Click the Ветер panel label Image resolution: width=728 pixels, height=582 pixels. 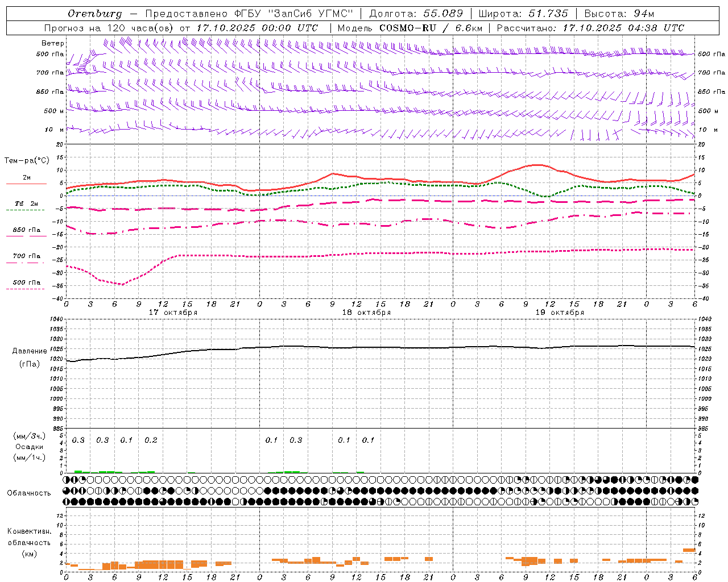(53, 43)
